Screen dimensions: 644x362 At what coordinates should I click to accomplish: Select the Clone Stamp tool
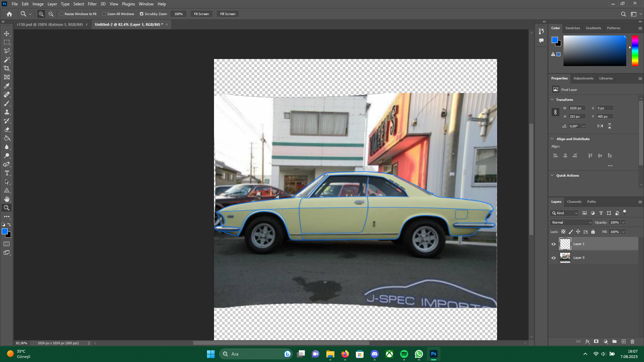coord(7,112)
